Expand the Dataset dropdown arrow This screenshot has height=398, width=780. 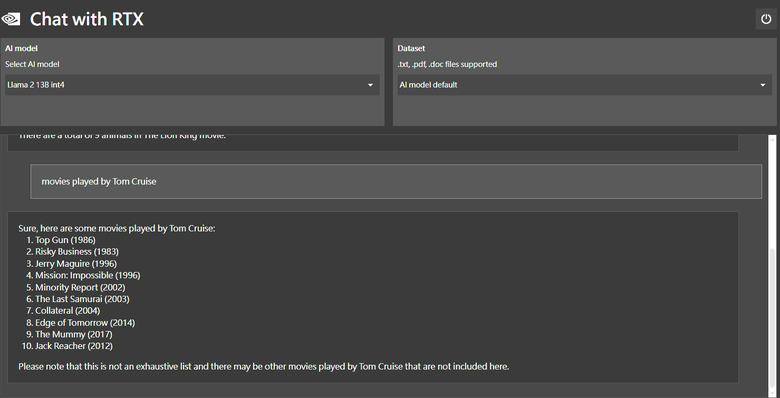(x=763, y=85)
